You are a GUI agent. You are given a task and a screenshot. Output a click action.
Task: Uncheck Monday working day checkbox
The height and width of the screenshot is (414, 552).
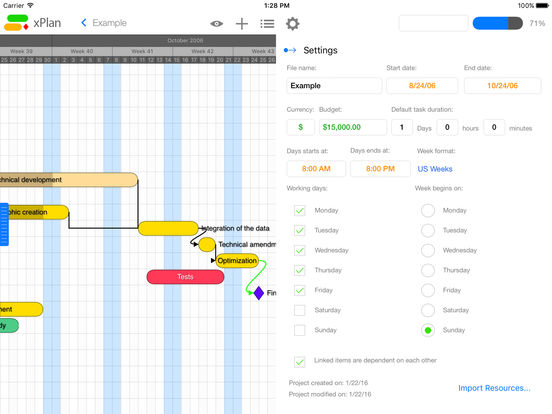coord(300,211)
